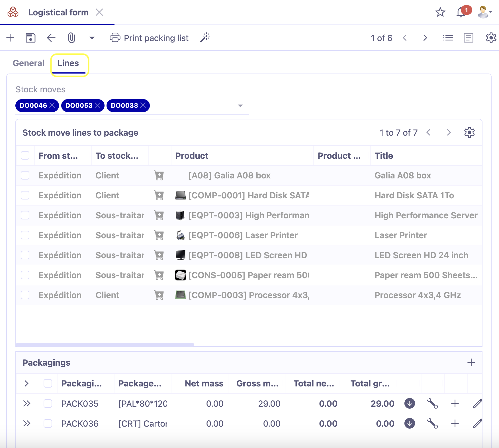Viewport: 499px width, 448px height.
Task: Click the cart icon on Laser Printer line
Action: pyautogui.click(x=159, y=235)
